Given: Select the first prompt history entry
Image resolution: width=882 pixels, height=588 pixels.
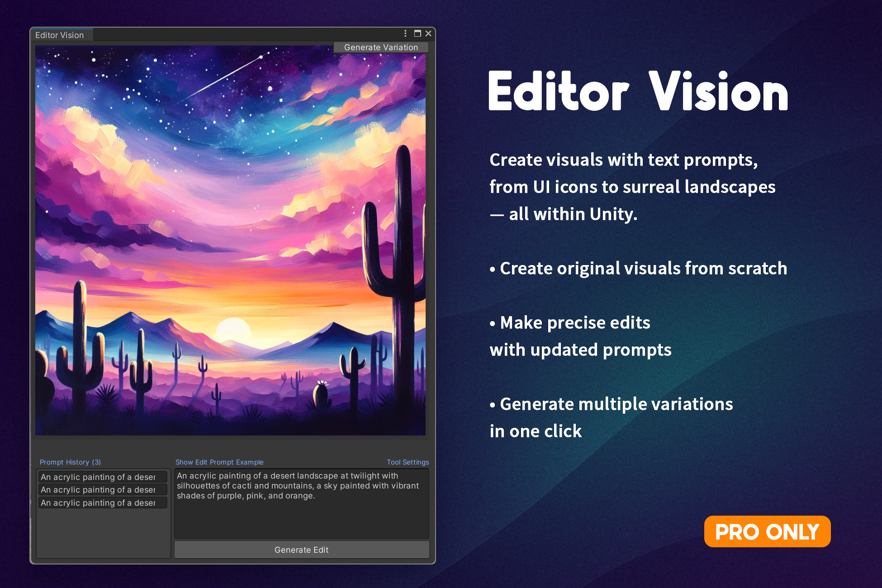Looking at the screenshot, I should (x=103, y=477).
